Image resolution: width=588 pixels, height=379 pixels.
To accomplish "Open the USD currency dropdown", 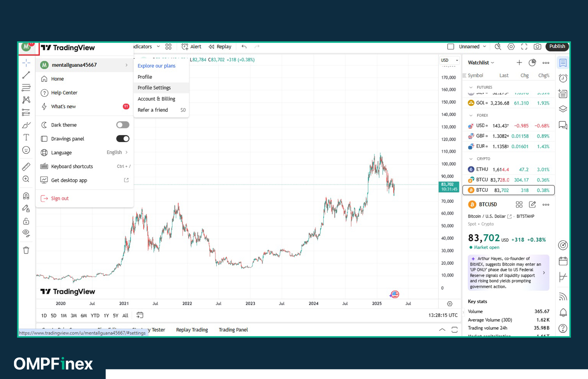I will pos(450,60).
